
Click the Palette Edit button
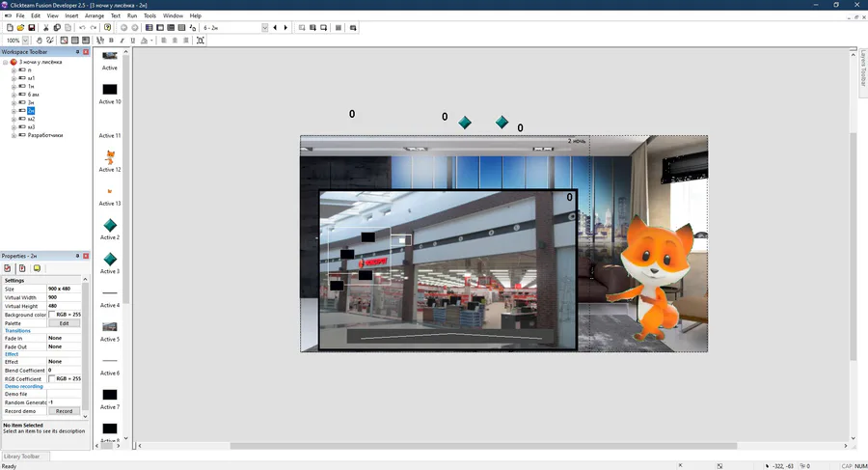[65, 323]
